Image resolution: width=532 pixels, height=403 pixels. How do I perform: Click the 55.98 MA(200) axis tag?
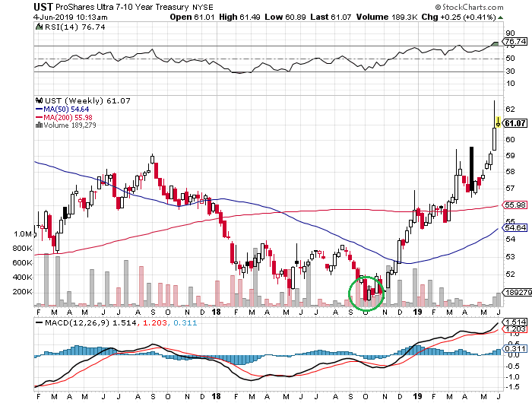click(515, 205)
